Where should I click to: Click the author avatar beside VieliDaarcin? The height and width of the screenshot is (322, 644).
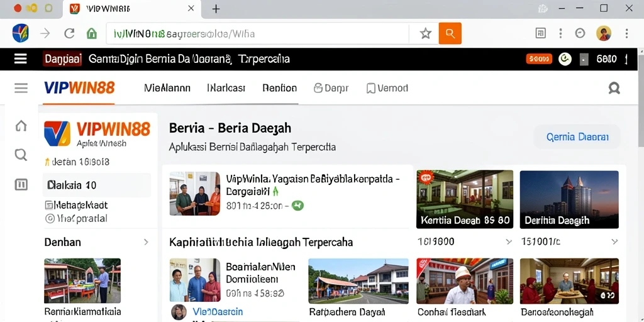179,312
